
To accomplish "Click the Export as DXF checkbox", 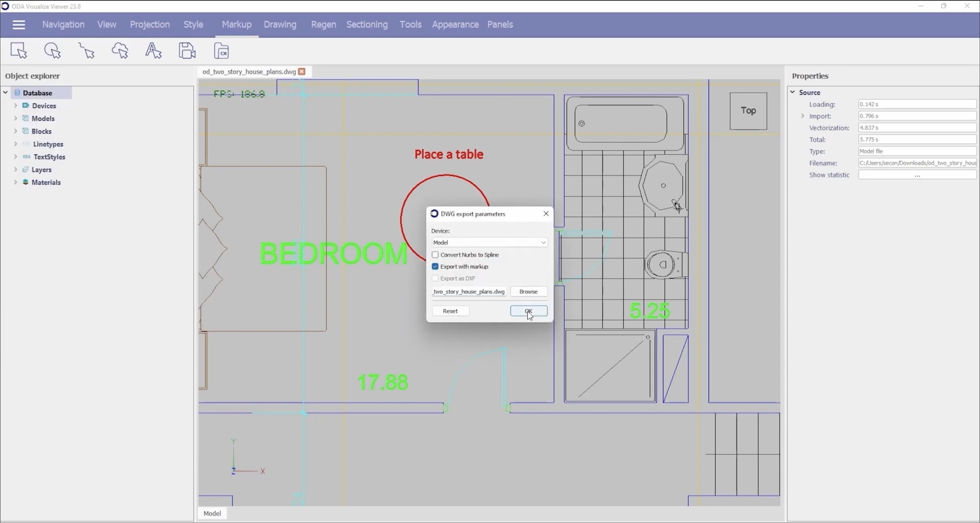I will (x=435, y=278).
